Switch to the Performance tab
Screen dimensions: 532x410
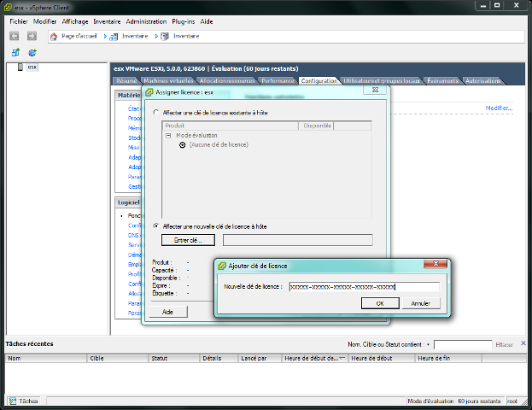point(278,81)
